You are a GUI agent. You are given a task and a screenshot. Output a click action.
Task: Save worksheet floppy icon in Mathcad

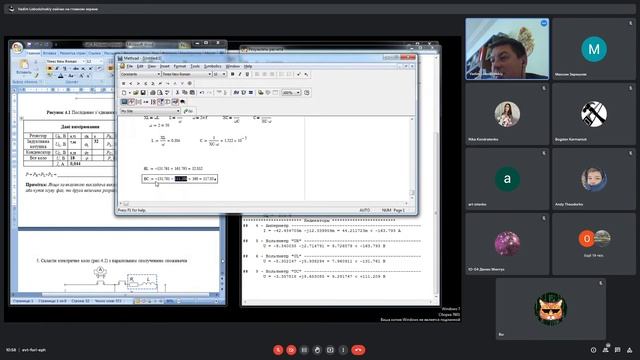coord(143,93)
